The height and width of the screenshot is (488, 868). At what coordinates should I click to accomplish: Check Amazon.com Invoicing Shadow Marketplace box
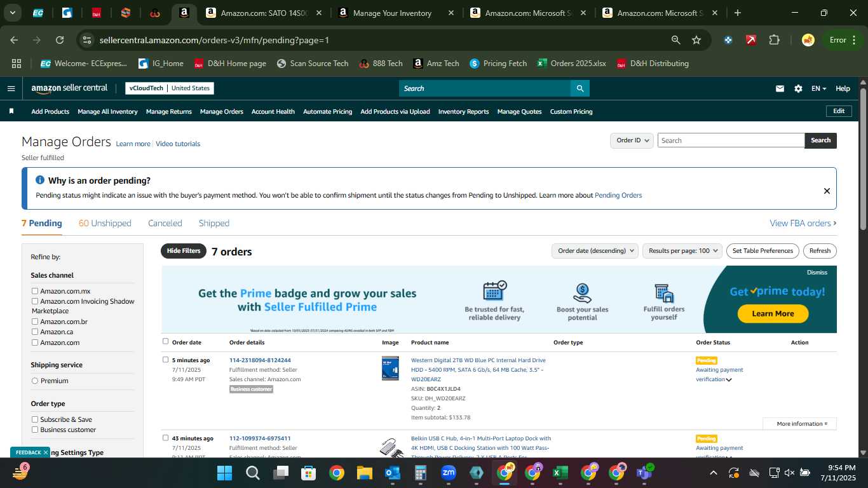click(x=35, y=301)
